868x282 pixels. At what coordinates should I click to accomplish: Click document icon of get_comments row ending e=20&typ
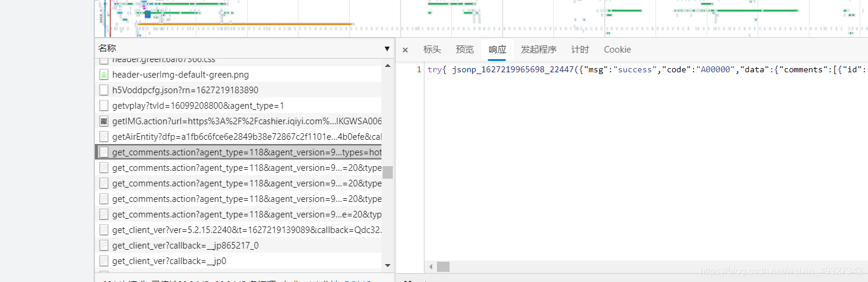[x=104, y=214]
